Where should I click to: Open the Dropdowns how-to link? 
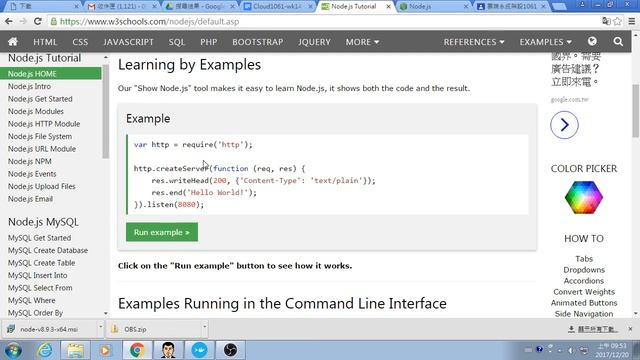584,270
